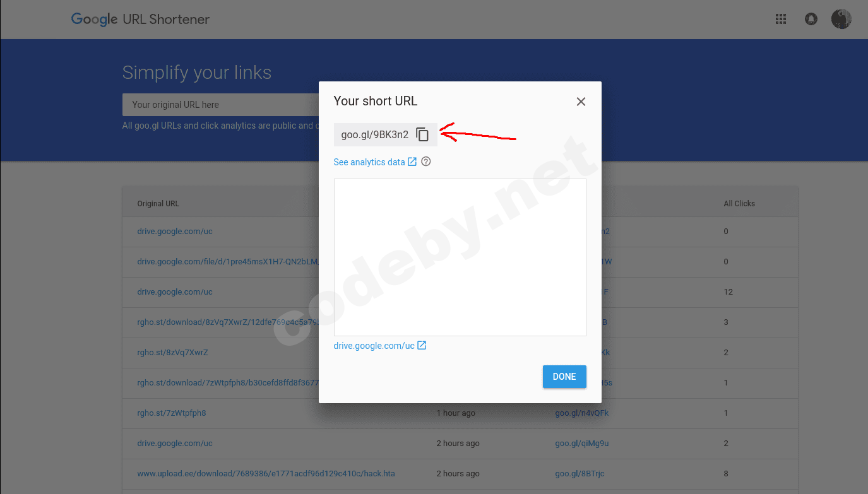Open the upload.ee hack.hta original URL
Viewport: 868px width, 494px height.
pyautogui.click(x=266, y=474)
